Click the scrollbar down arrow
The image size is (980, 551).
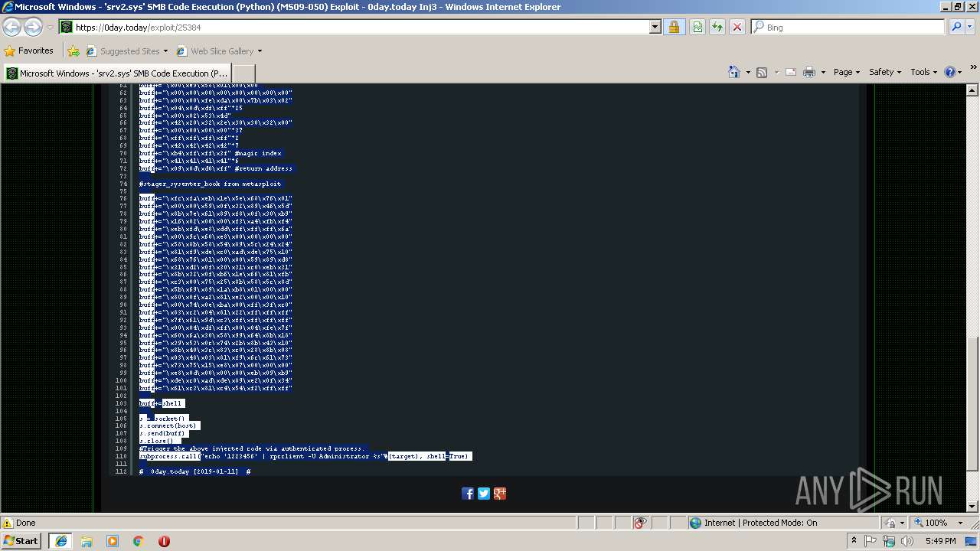pyautogui.click(x=972, y=507)
